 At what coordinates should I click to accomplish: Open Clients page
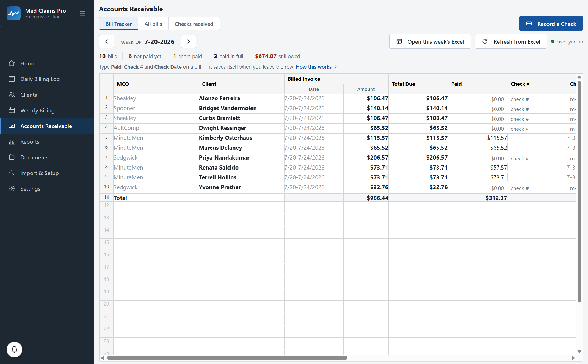(47, 95)
